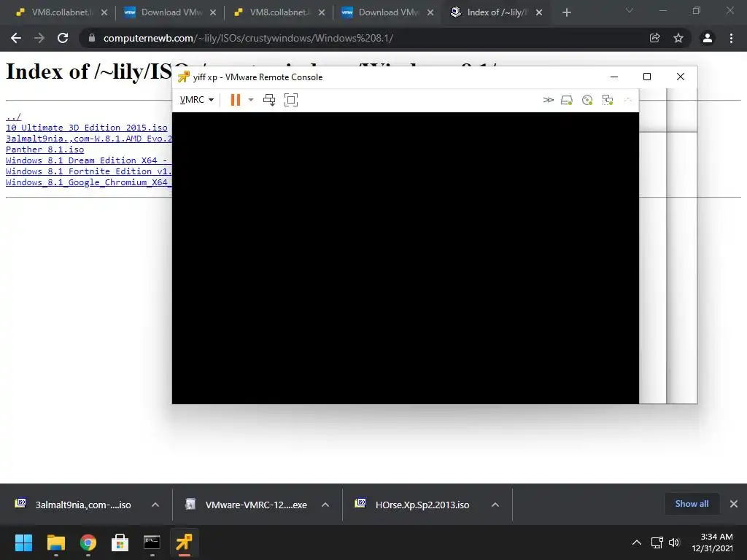Open the clock showing 3:34 AM
The image size is (747, 560).
point(713,542)
